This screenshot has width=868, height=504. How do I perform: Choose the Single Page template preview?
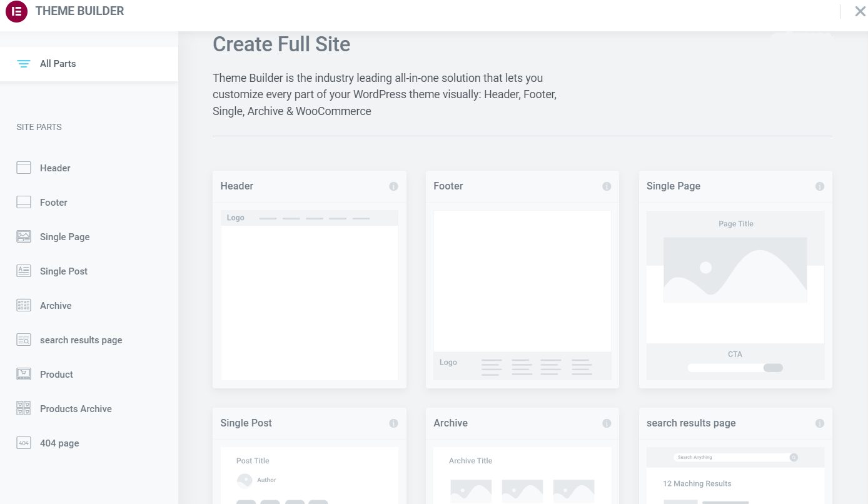735,295
